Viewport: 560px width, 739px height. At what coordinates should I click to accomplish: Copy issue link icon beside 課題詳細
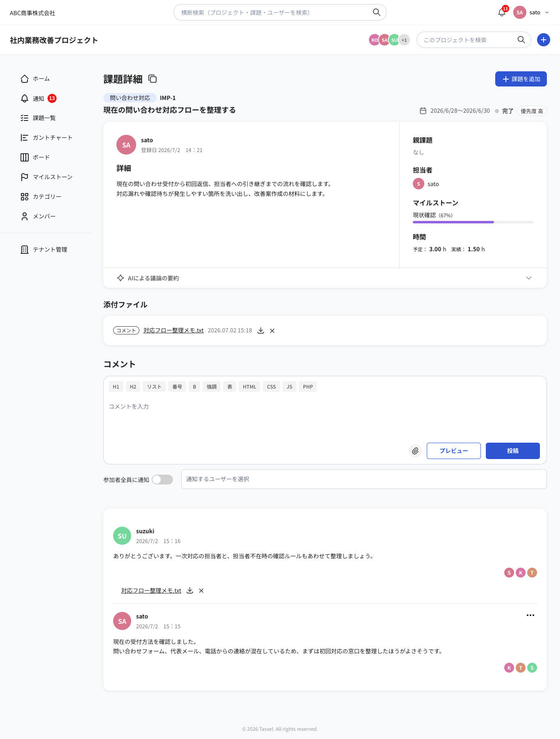[153, 79]
